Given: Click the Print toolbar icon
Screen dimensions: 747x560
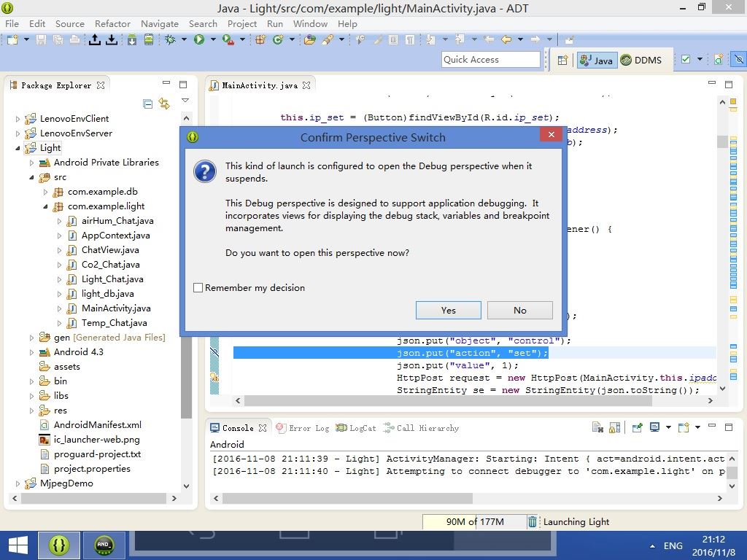Looking at the screenshot, I should pos(74,39).
